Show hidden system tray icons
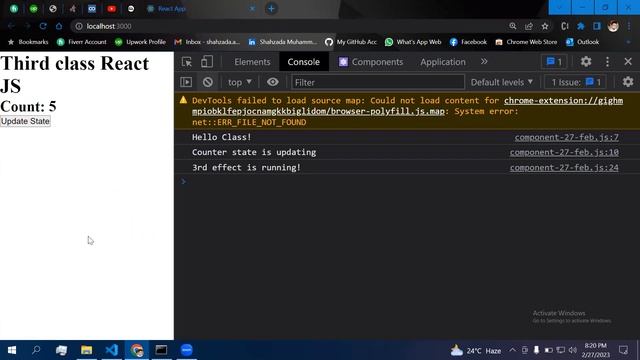 512,350
